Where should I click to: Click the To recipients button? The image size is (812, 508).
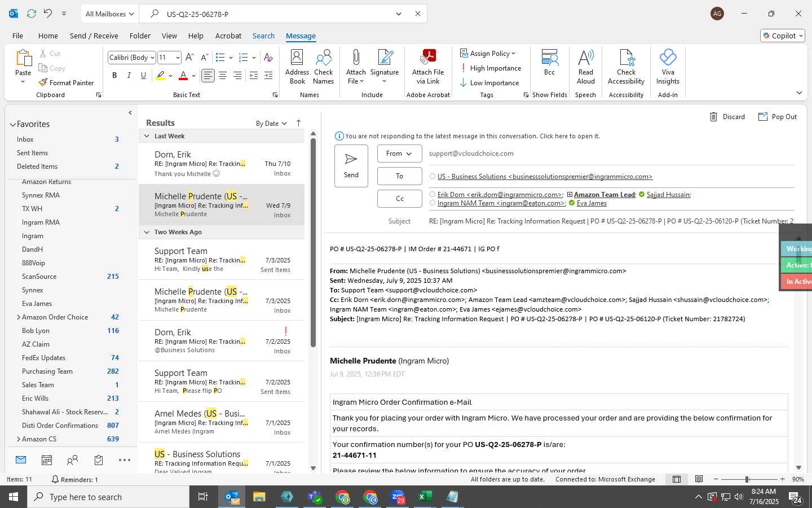tap(400, 176)
